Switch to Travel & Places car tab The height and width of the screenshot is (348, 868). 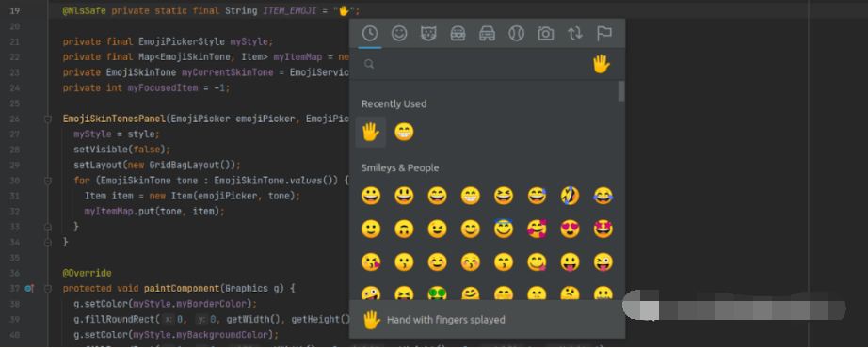(x=487, y=34)
